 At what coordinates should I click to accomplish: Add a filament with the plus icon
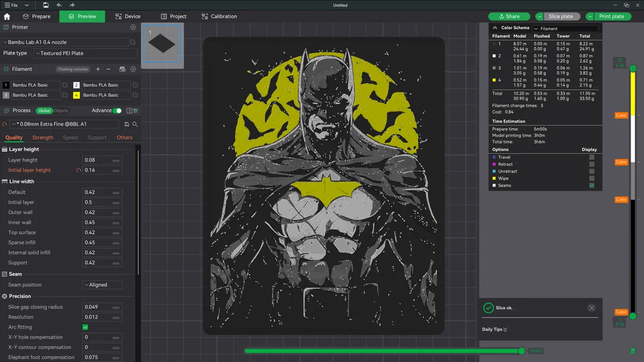(97, 69)
